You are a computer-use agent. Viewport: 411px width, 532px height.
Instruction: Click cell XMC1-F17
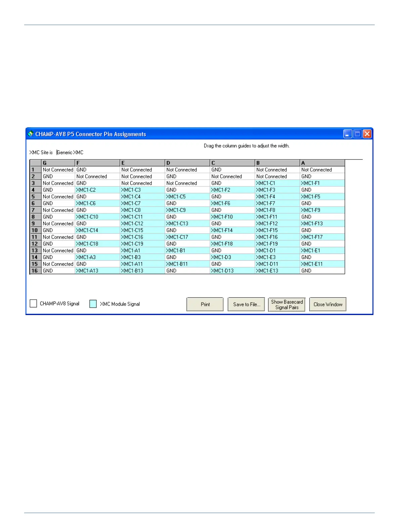322,237
